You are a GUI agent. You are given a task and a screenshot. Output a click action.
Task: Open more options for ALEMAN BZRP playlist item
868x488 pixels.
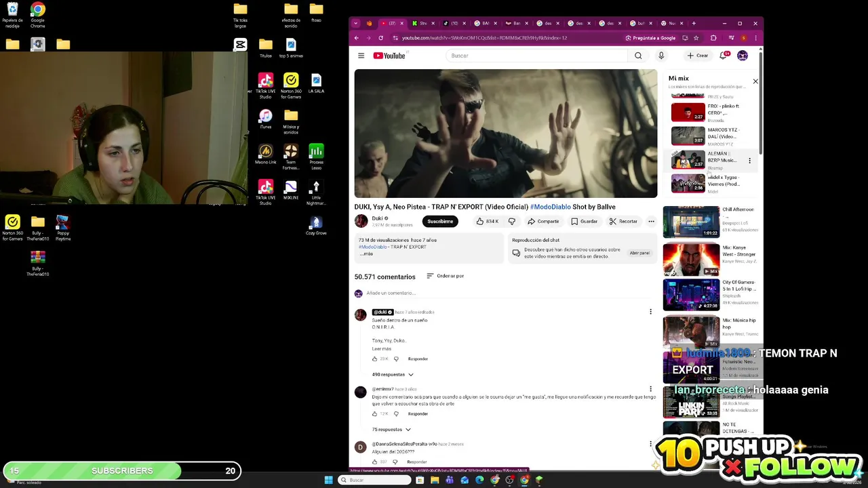click(x=749, y=161)
